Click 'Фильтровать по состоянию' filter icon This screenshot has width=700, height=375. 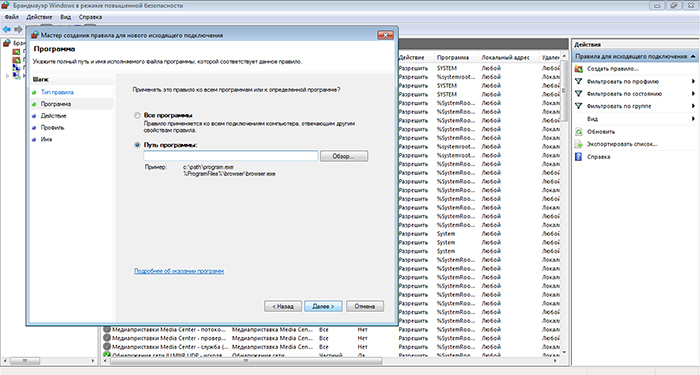tap(579, 94)
